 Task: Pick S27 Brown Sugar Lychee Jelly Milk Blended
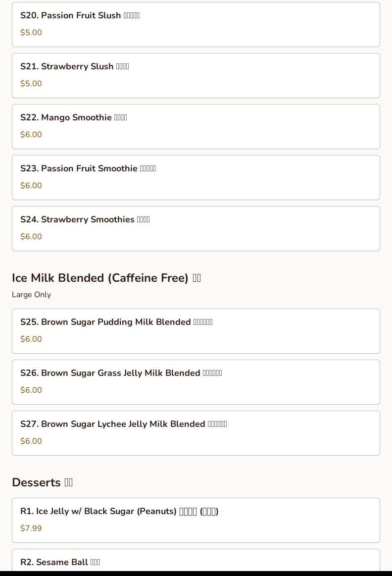pyautogui.click(x=196, y=433)
